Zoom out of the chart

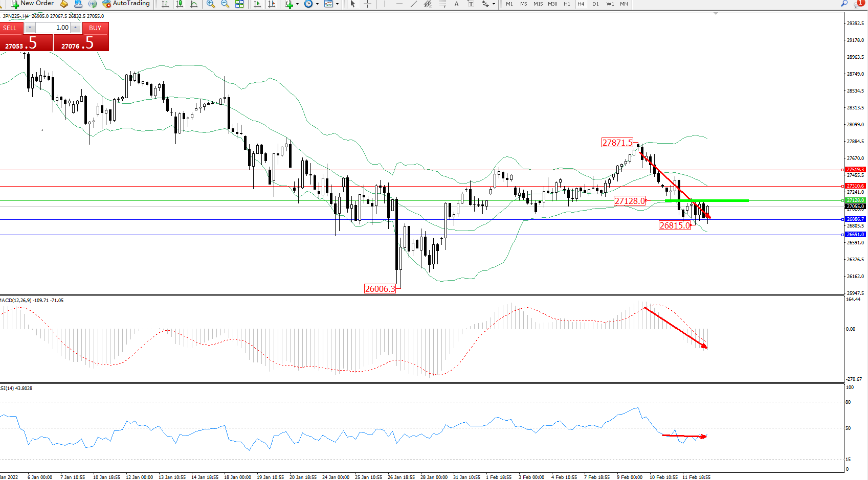tap(225, 4)
